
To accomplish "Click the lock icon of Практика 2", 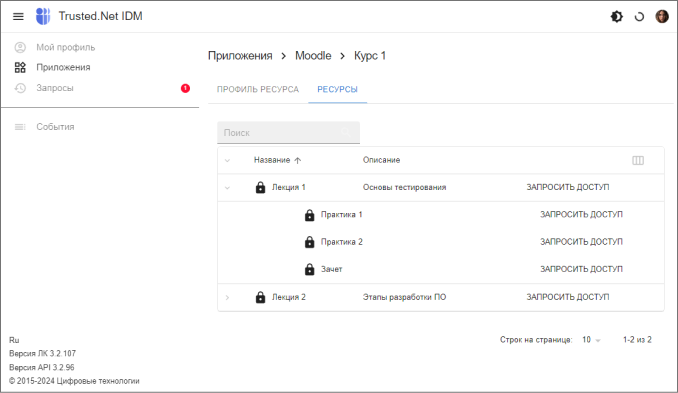I will (310, 242).
